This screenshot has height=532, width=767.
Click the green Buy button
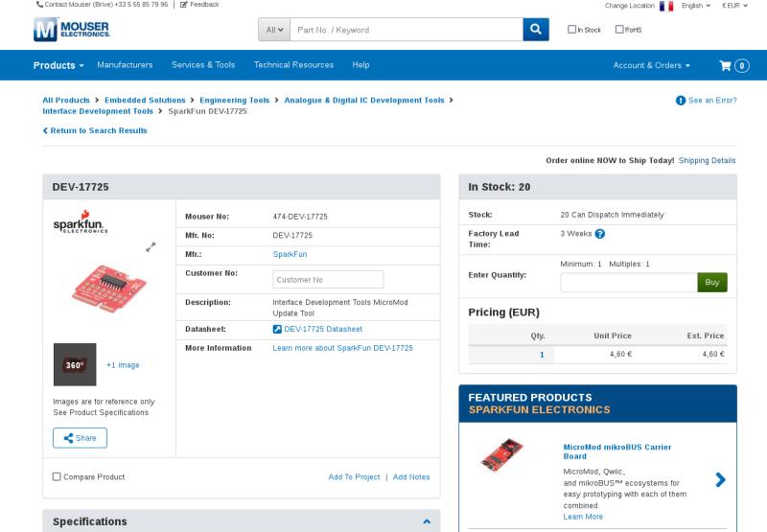[712, 282]
